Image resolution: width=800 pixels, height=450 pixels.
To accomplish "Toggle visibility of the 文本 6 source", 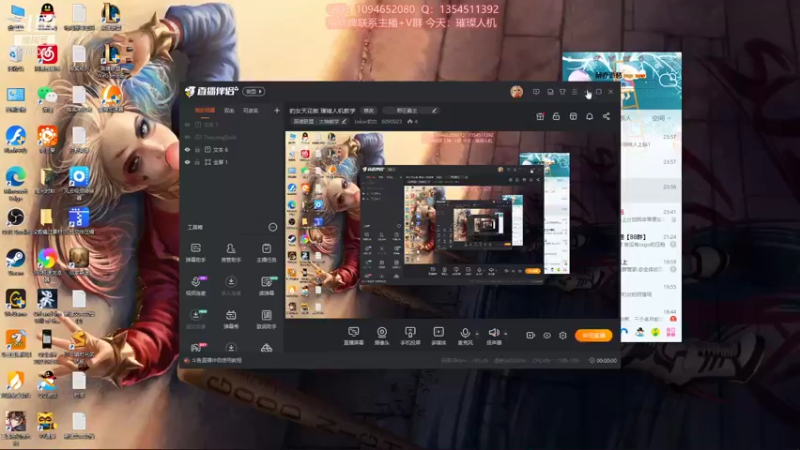I will coord(187,149).
